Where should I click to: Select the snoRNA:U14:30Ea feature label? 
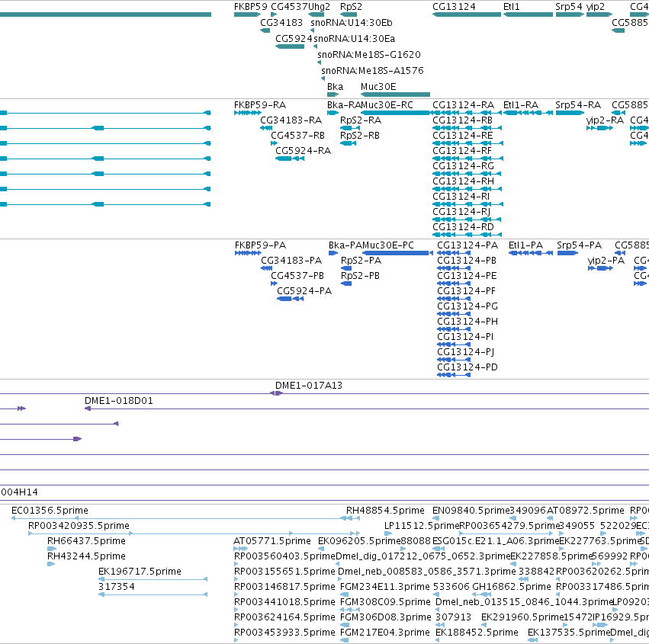pos(355,39)
